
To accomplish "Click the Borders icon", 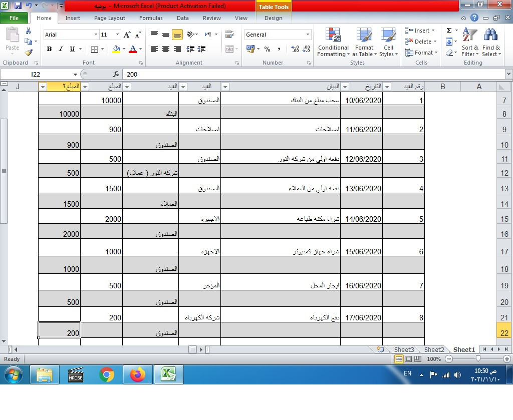I will pyautogui.click(x=94, y=49).
